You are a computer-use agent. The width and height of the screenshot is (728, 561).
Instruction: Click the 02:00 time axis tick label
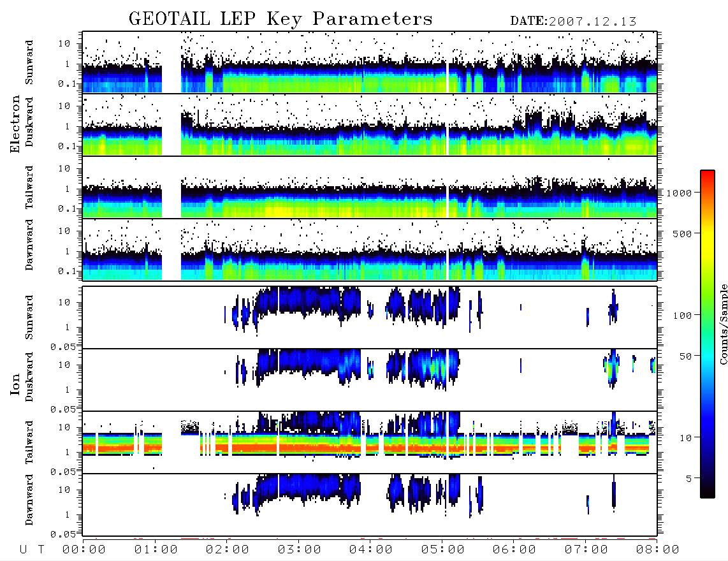click(x=228, y=550)
